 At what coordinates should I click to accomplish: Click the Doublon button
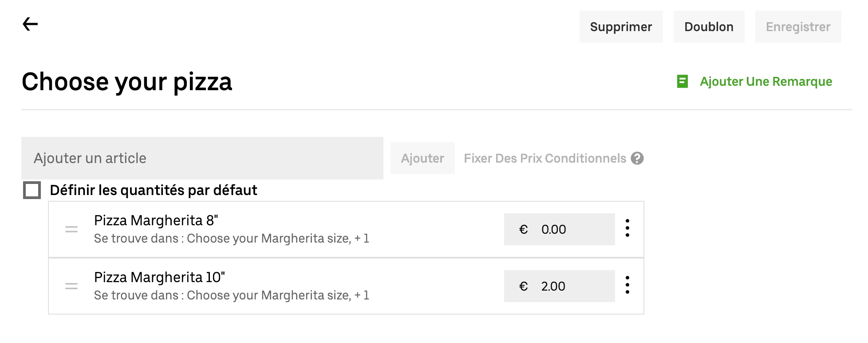pos(709,27)
